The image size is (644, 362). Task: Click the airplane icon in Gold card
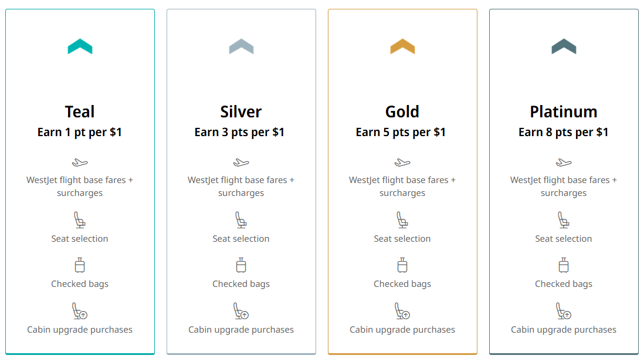click(x=402, y=163)
